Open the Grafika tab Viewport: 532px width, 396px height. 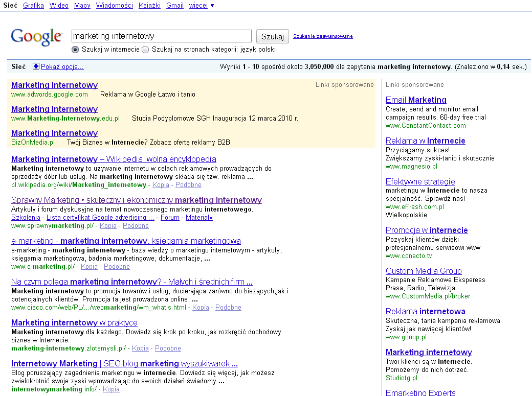33,6
